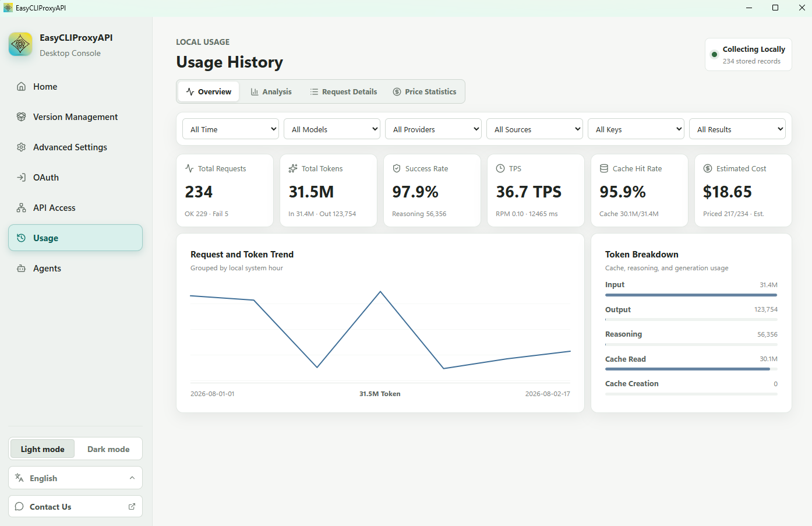The height and width of the screenshot is (526, 812).
Task: Click the Price Statistics dollar icon
Action: [x=397, y=91]
